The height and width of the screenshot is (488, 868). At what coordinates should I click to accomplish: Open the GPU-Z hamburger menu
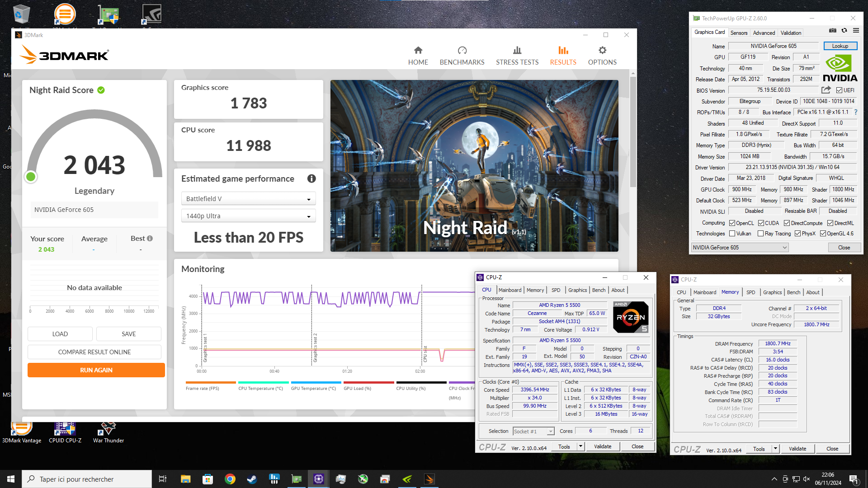[x=856, y=31]
